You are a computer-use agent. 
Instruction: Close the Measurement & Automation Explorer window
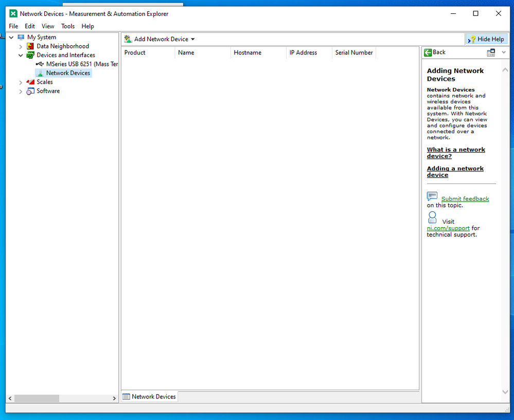[x=498, y=14]
